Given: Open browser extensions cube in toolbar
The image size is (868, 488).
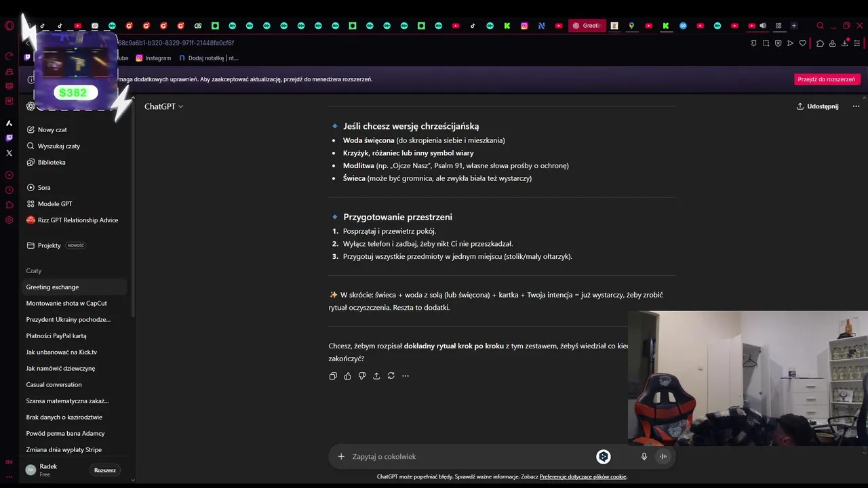Looking at the screenshot, I should (x=820, y=43).
